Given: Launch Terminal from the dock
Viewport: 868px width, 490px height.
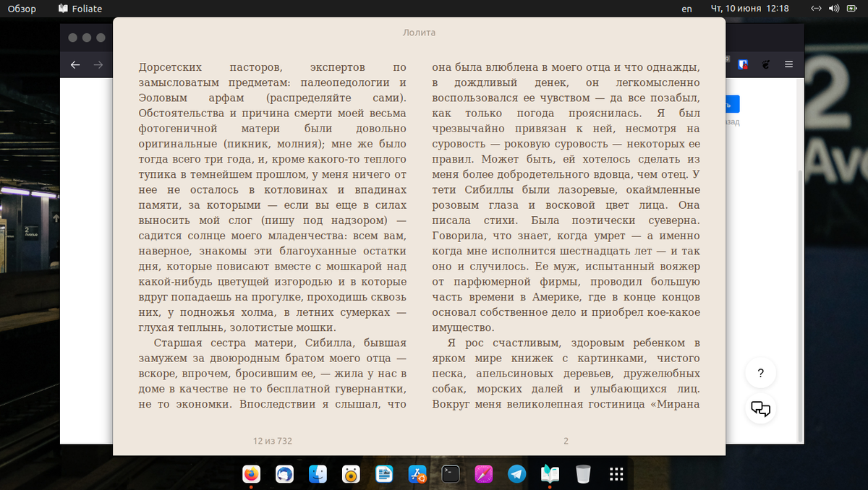Looking at the screenshot, I should pyautogui.click(x=451, y=474).
